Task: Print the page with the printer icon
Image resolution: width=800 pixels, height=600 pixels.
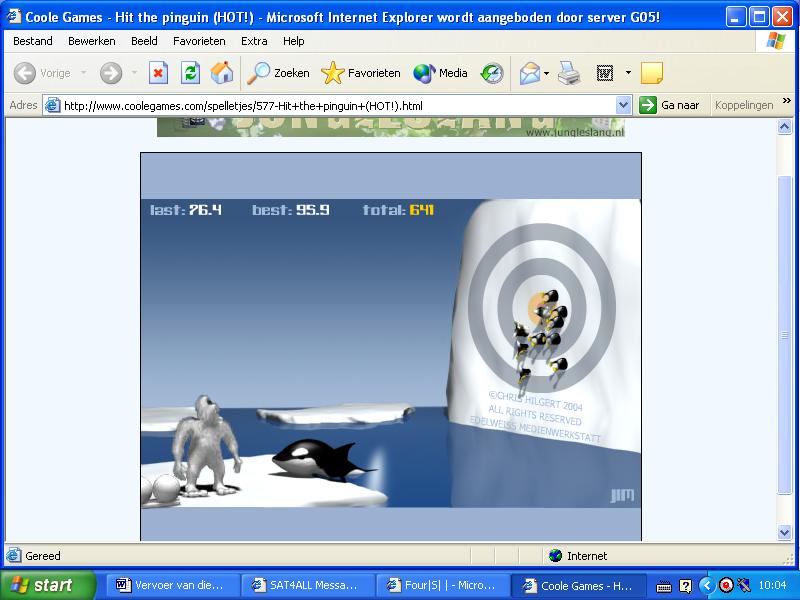Action: pyautogui.click(x=569, y=73)
